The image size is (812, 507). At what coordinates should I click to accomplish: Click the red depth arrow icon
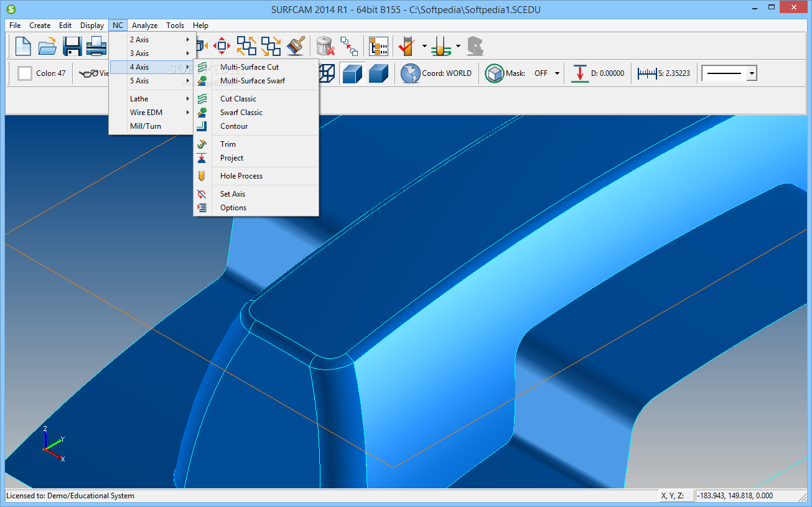pos(579,73)
